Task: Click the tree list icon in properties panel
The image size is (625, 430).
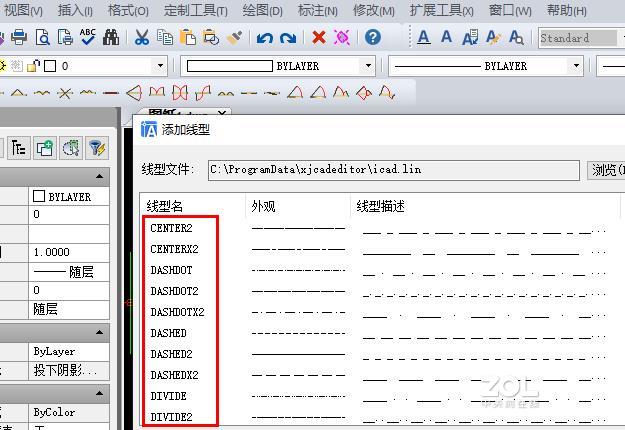Action: click(18, 148)
